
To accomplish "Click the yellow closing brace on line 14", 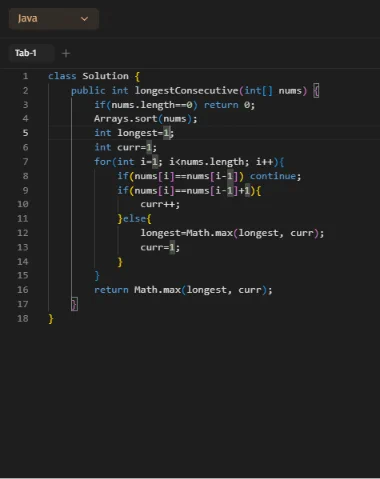I will [x=120, y=262].
